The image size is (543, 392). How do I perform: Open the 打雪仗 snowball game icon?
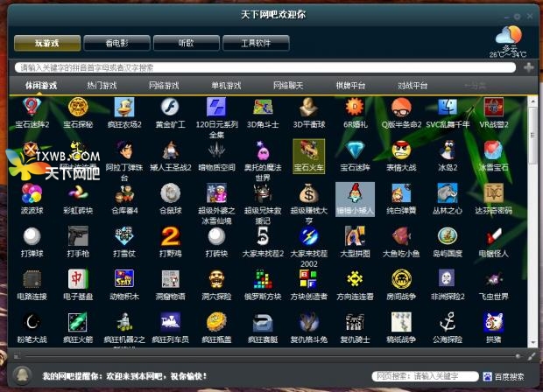coord(124,236)
